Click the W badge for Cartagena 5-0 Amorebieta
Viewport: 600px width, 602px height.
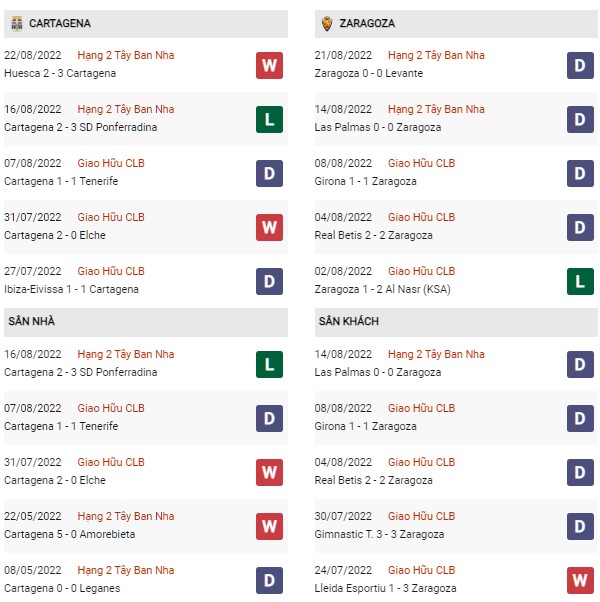269,526
